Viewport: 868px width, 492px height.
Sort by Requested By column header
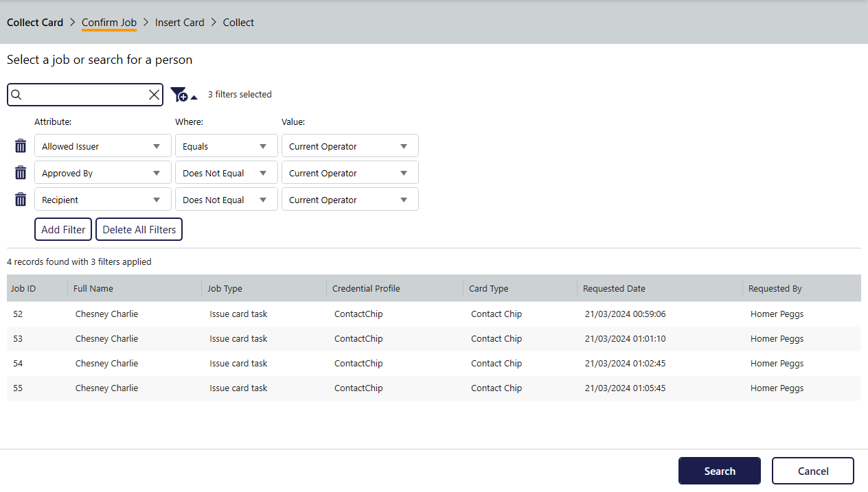coord(802,288)
